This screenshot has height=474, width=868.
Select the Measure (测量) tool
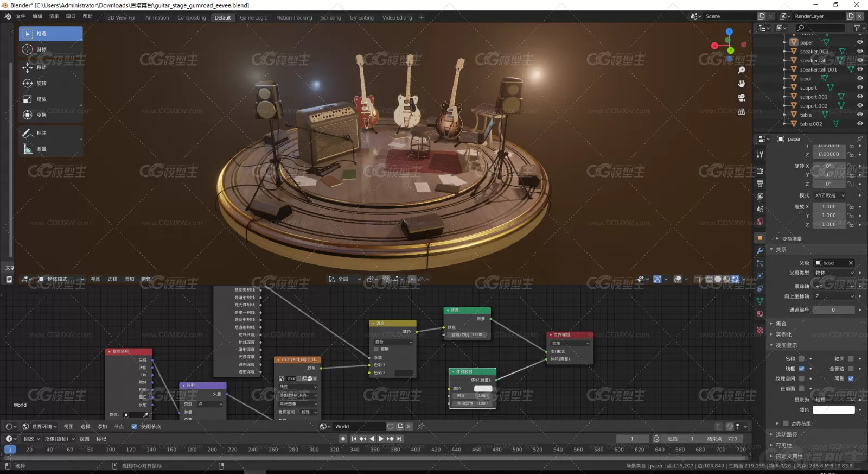[x=51, y=149]
